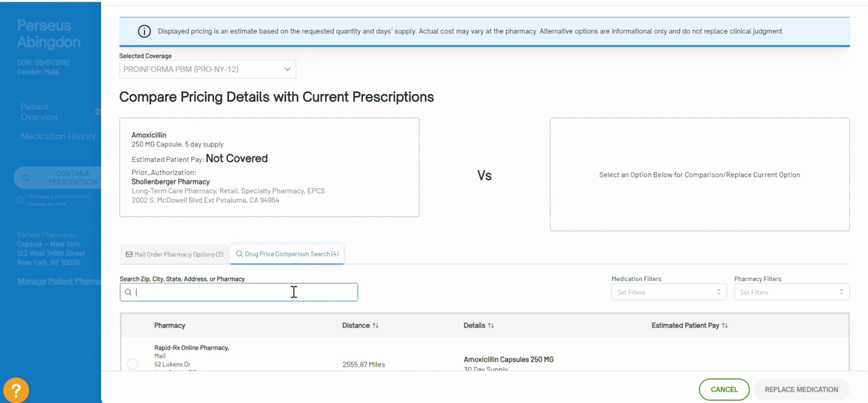Viewport: 868px width, 403px height.
Task: Click the Continue Prescription arrows icon in sidebar
Action: (26, 178)
